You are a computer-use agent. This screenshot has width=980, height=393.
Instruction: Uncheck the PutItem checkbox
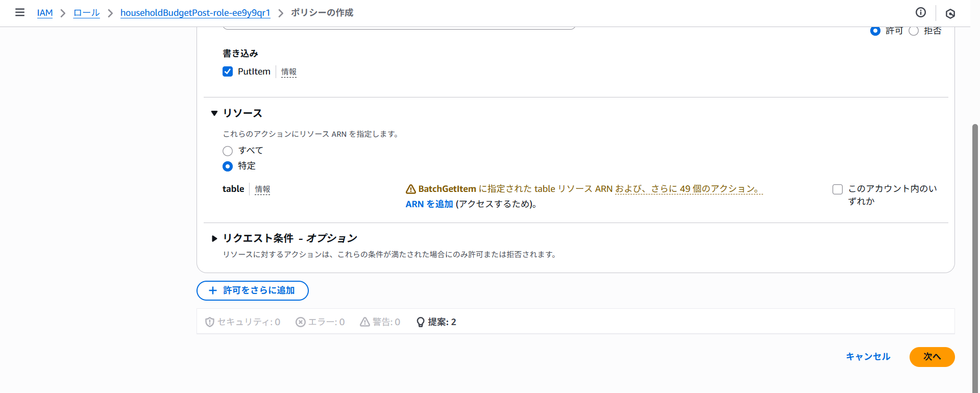228,71
